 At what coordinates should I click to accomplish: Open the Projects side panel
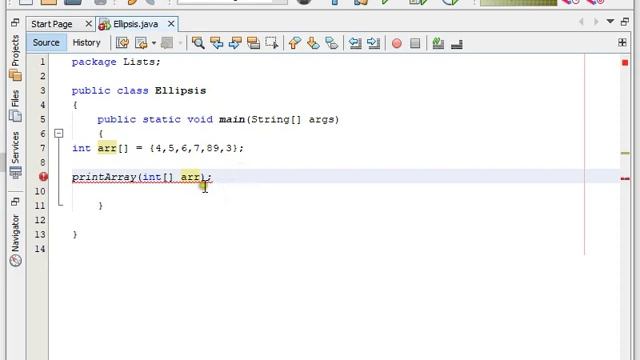15,51
